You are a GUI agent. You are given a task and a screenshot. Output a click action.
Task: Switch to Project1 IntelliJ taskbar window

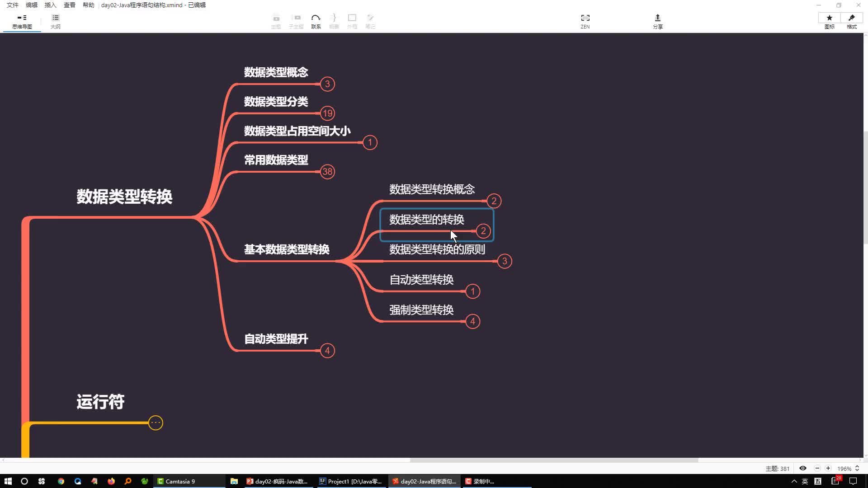pos(350,481)
